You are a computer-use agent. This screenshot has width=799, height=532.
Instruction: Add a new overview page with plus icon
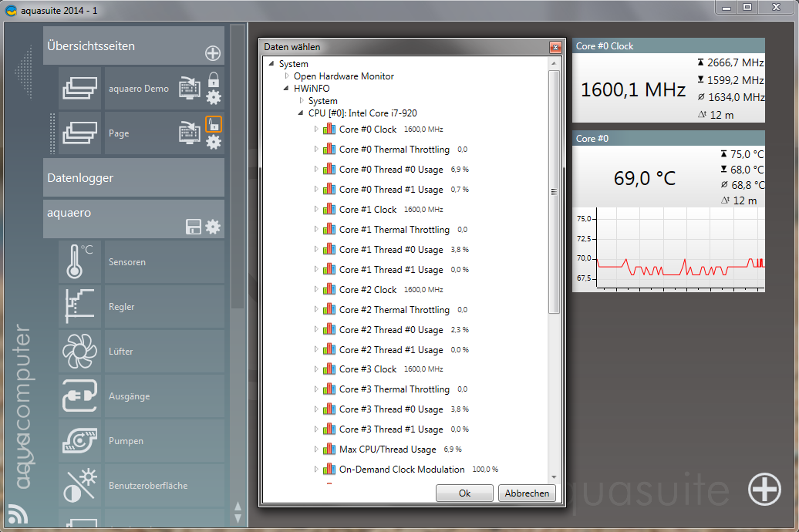pyautogui.click(x=213, y=53)
